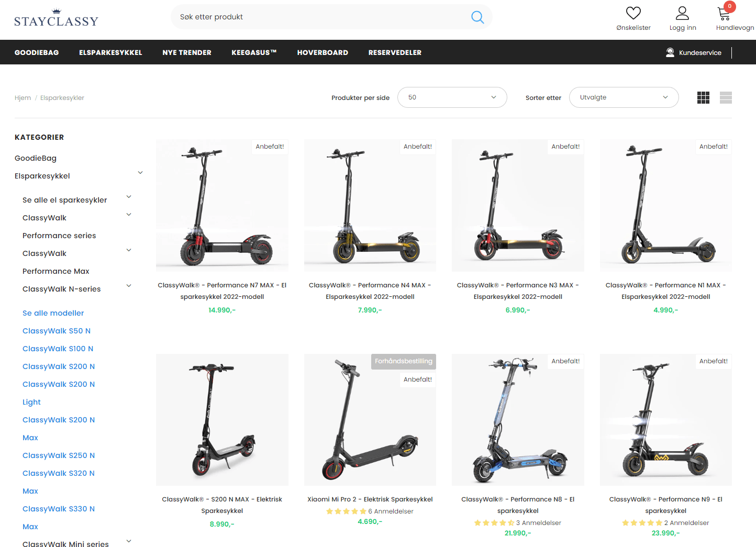This screenshot has width=756, height=547.
Task: Open the RESERVEDELER menu item
Action: 395,52
